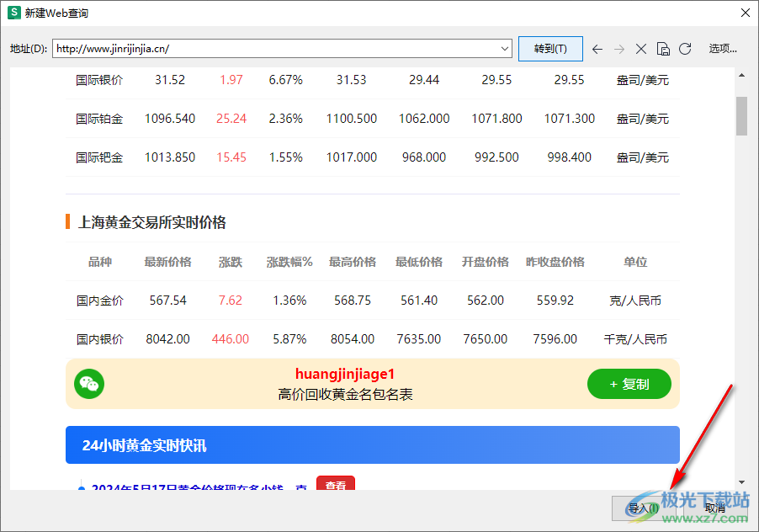Click the 国内金价 row label

click(x=100, y=301)
